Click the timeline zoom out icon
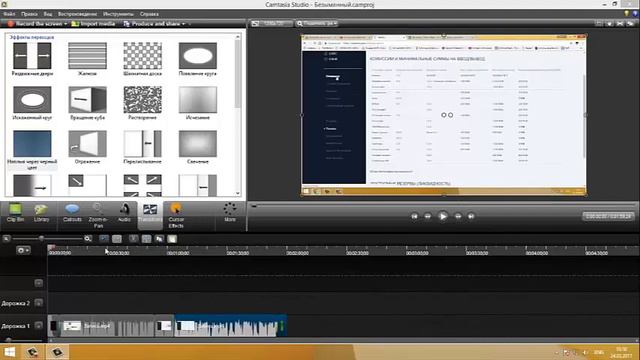 pos(6,238)
